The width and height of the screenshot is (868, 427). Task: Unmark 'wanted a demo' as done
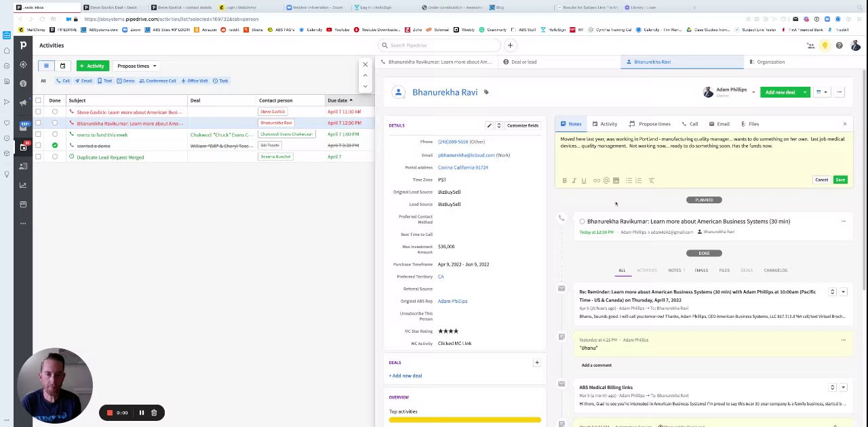[x=55, y=146]
